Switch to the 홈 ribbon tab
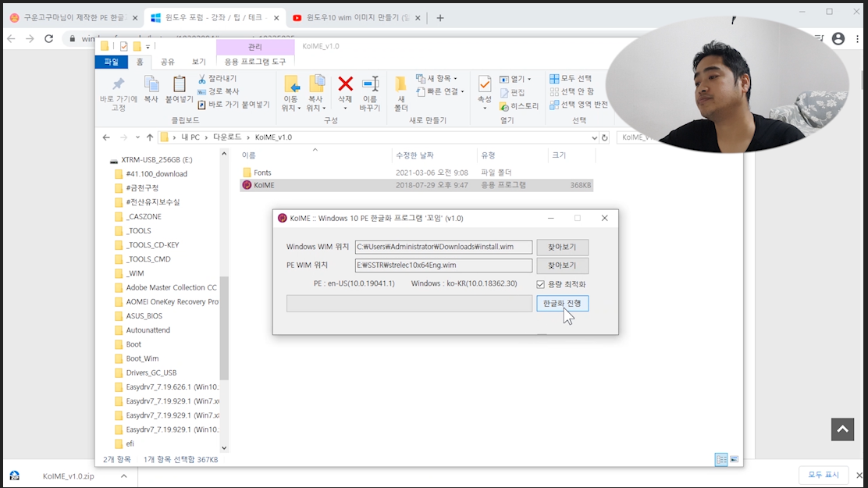Screen dimensions: 868x488 pos(140,62)
